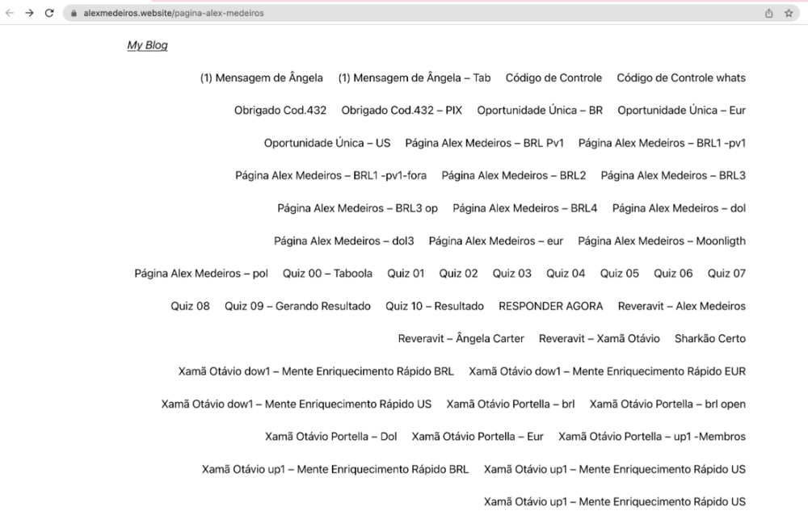Open "Reveravit – Alex Medeiros"

pyautogui.click(x=682, y=306)
